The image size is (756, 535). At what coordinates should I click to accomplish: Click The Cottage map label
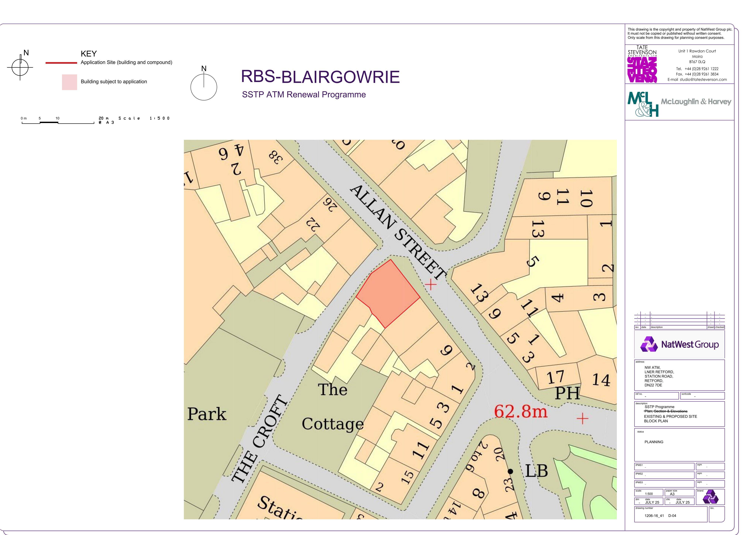(x=333, y=407)
